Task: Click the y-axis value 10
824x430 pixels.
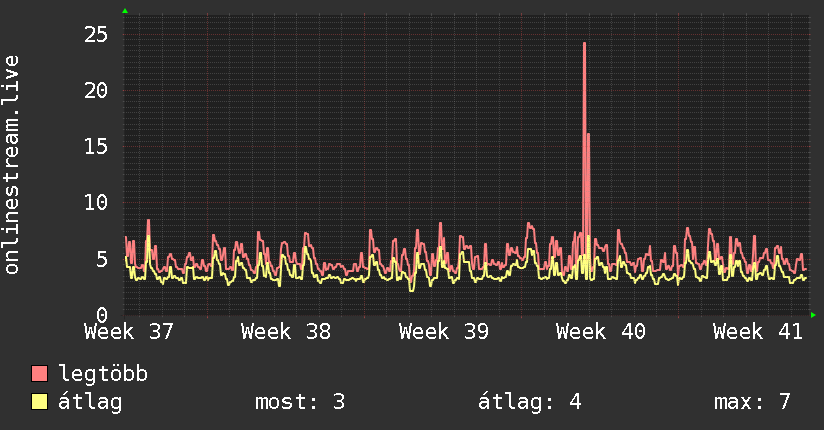Action: point(96,203)
